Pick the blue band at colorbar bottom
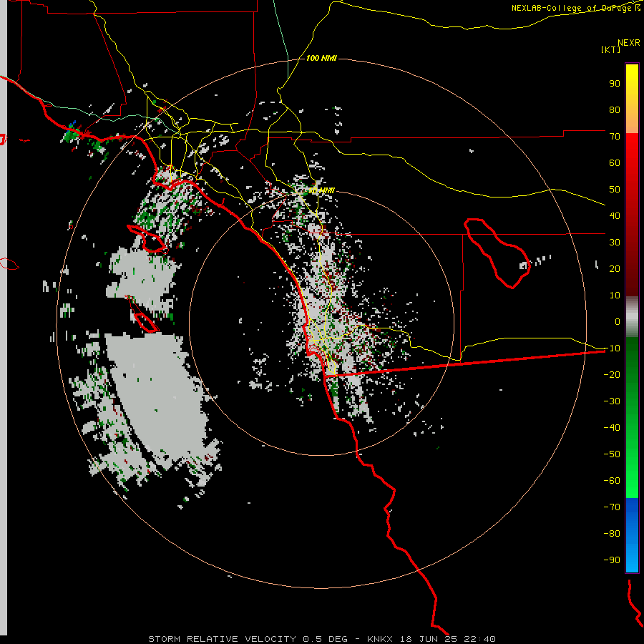The image size is (644, 644). (x=632, y=535)
